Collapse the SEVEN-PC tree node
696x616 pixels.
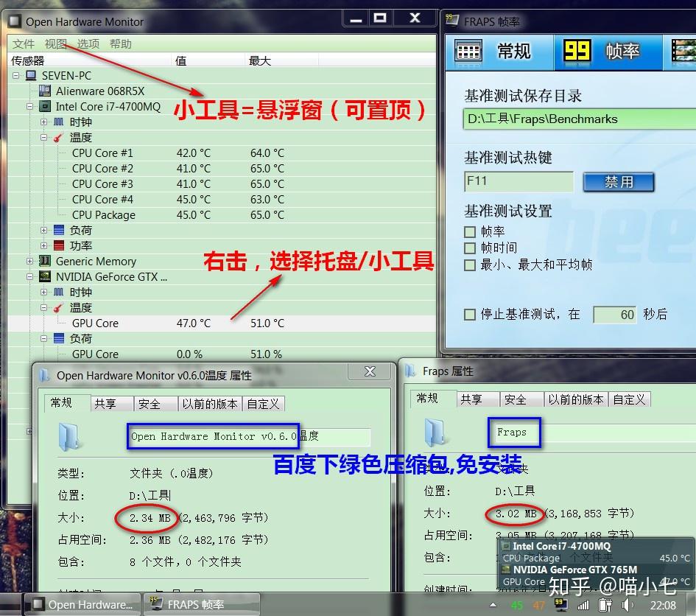[x=16, y=75]
